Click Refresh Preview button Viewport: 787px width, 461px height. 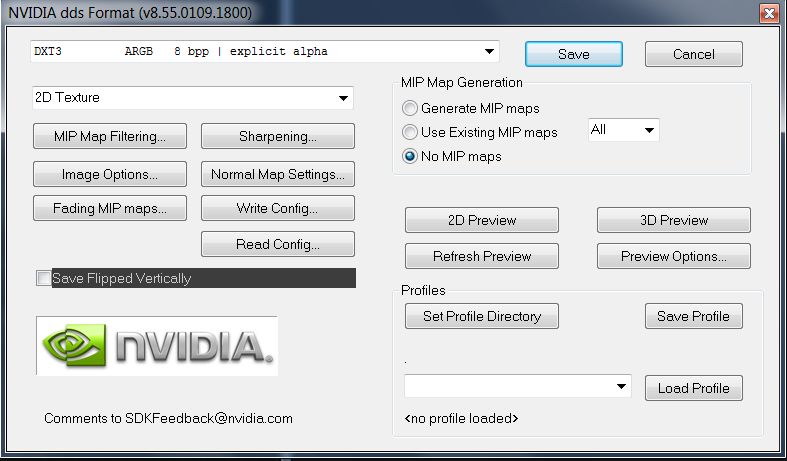[482, 256]
